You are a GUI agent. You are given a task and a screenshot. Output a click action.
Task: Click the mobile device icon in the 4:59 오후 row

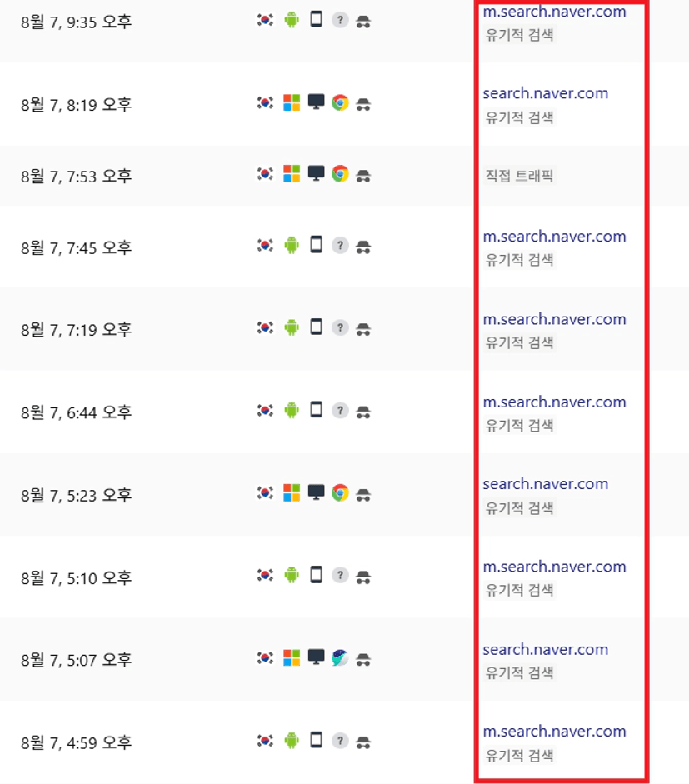(x=316, y=740)
